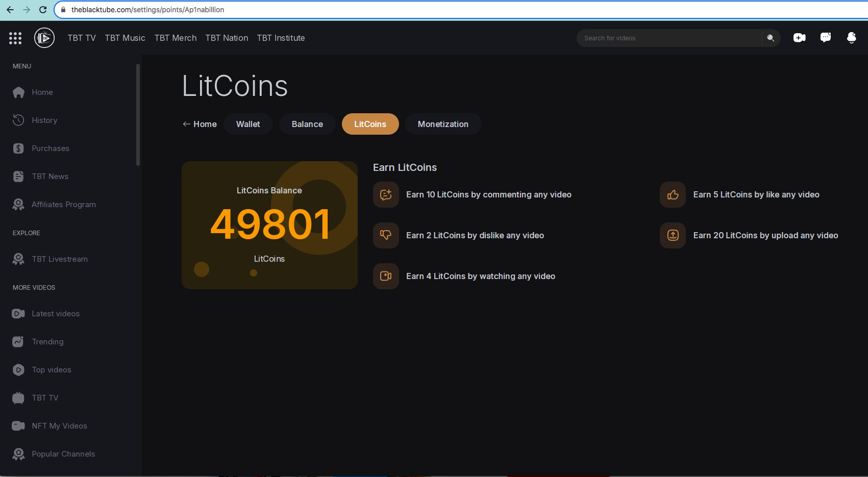The width and height of the screenshot is (868, 477).
Task: Click the thumbs-up like earn icon
Action: point(673,194)
